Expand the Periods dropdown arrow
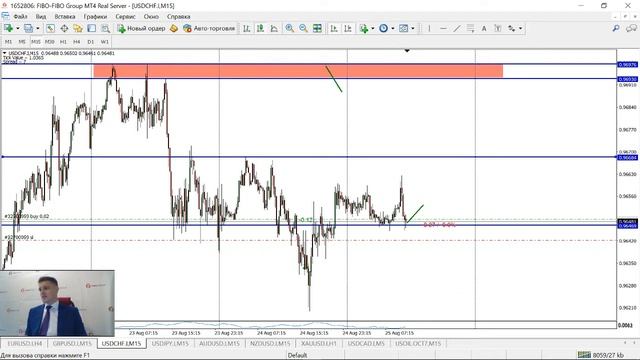The height and width of the screenshot is (360, 640). [393, 28]
